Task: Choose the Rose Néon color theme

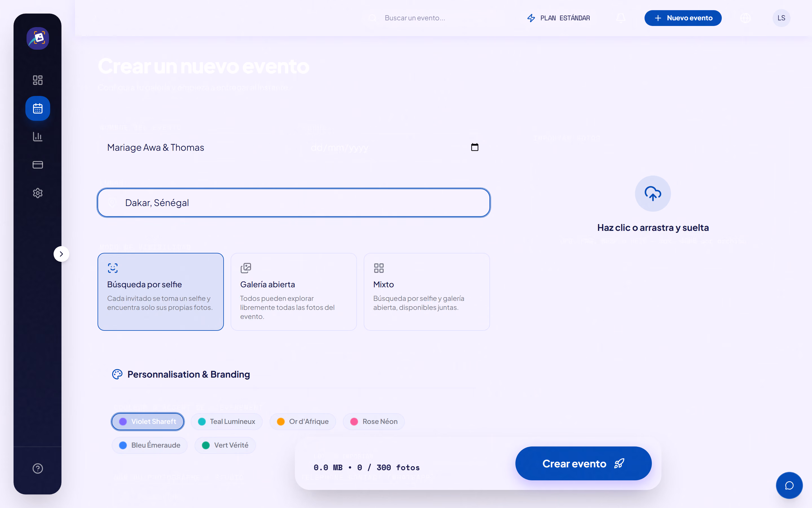Action: pyautogui.click(x=374, y=421)
